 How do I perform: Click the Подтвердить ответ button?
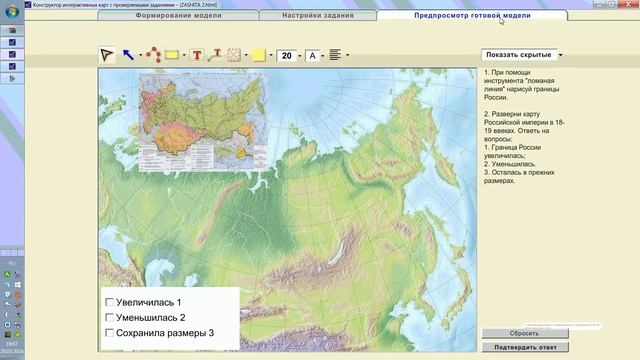click(525, 347)
